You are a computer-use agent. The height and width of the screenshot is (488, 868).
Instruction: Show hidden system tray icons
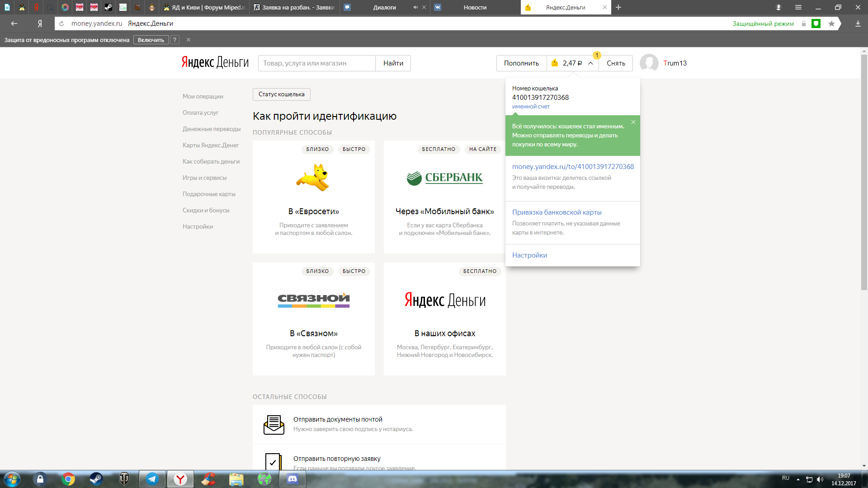coord(798,479)
